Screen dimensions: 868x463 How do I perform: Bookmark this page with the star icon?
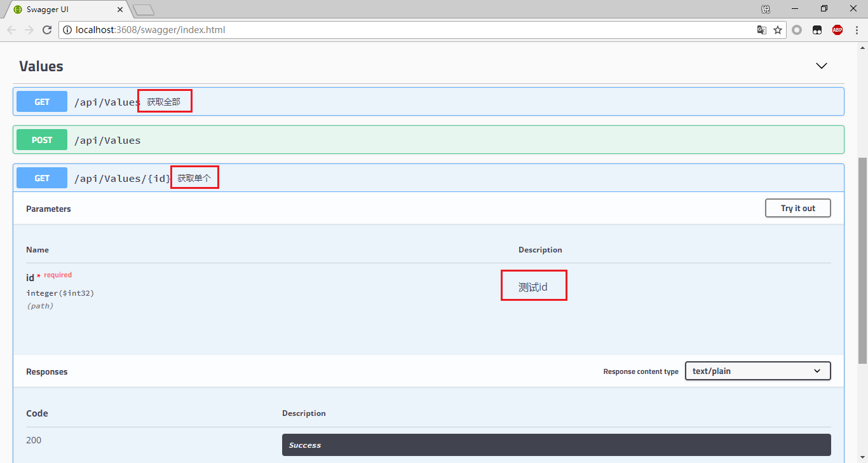coord(778,30)
